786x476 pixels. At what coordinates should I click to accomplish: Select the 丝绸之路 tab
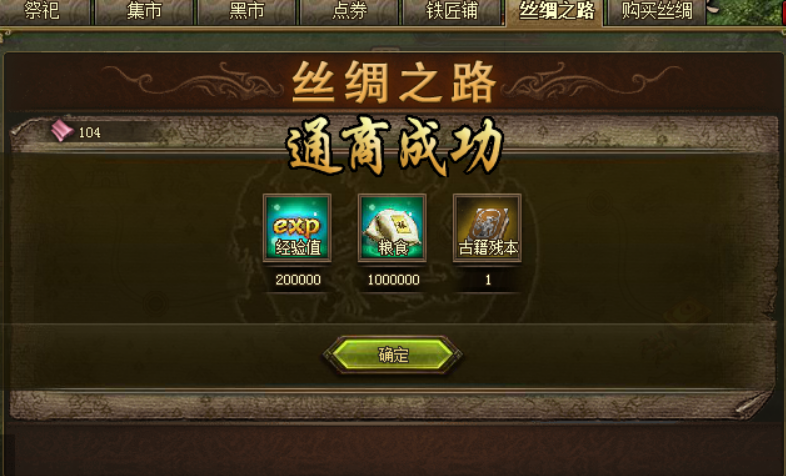coord(555,12)
